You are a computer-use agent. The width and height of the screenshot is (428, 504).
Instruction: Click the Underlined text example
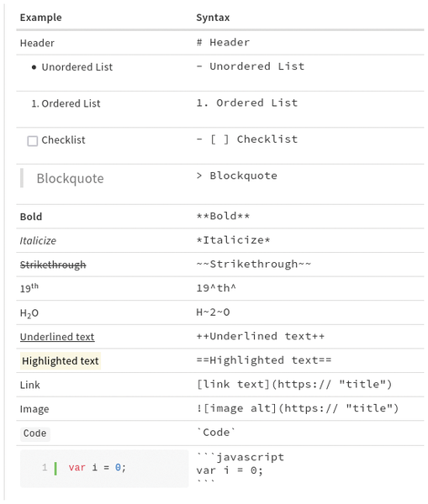(x=57, y=337)
